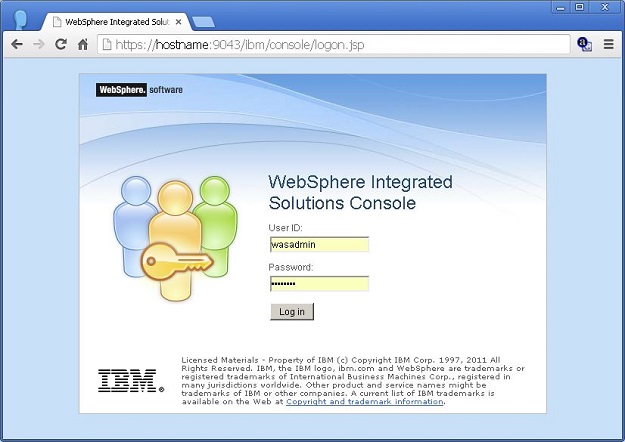Open the translate extension icon

(584, 44)
